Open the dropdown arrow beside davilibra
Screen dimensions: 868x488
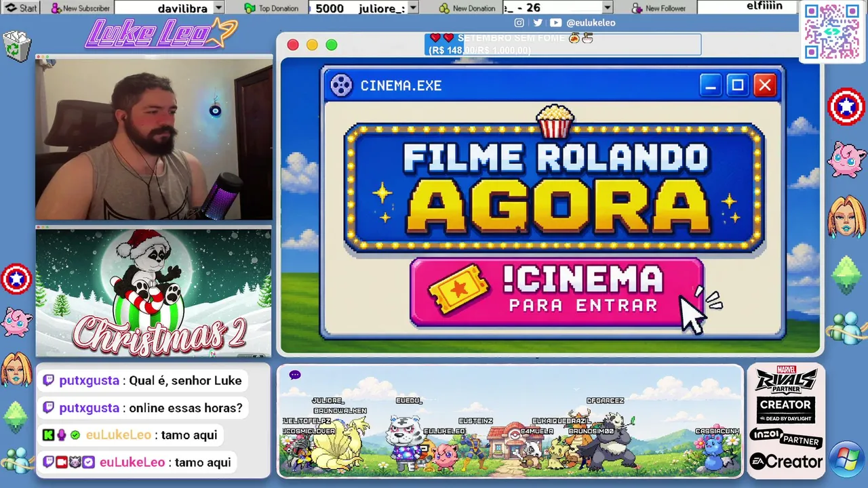218,8
